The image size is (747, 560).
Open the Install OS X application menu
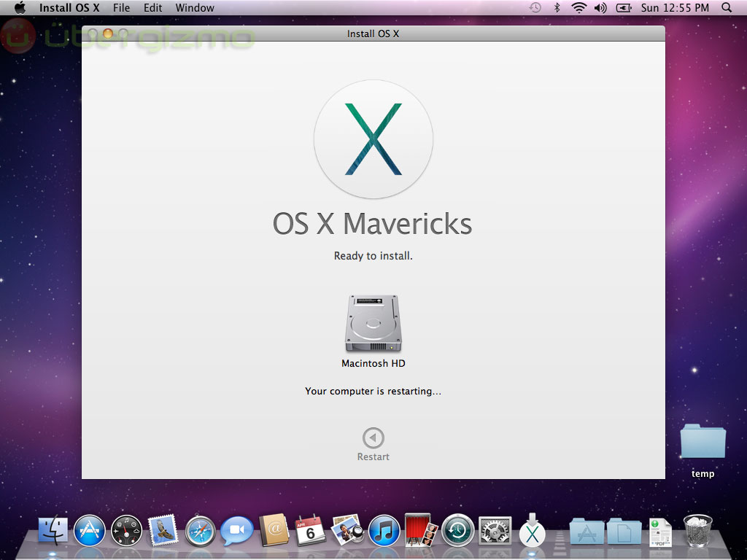69,8
